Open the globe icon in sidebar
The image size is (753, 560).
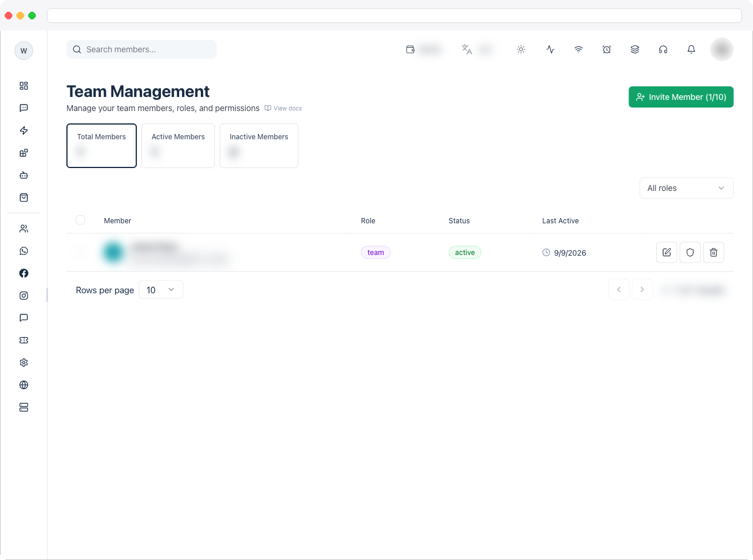[x=23, y=385]
